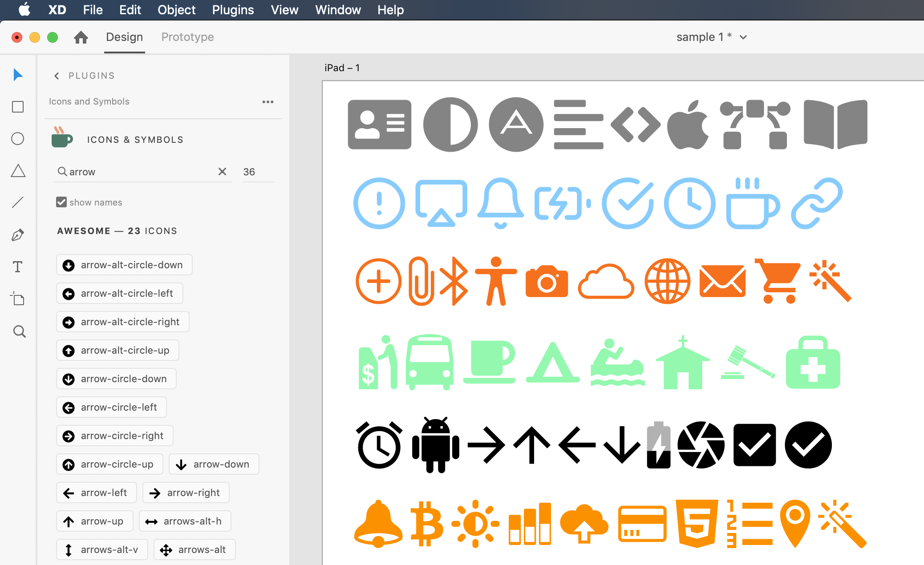This screenshot has width=924, height=565.
Task: Switch to the Prototype tab
Action: tap(187, 37)
